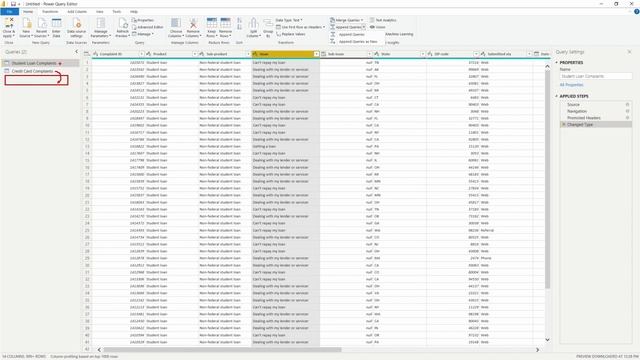Switch to the Tools tab
Viewport: 640px width, 360px height.
(117, 11)
